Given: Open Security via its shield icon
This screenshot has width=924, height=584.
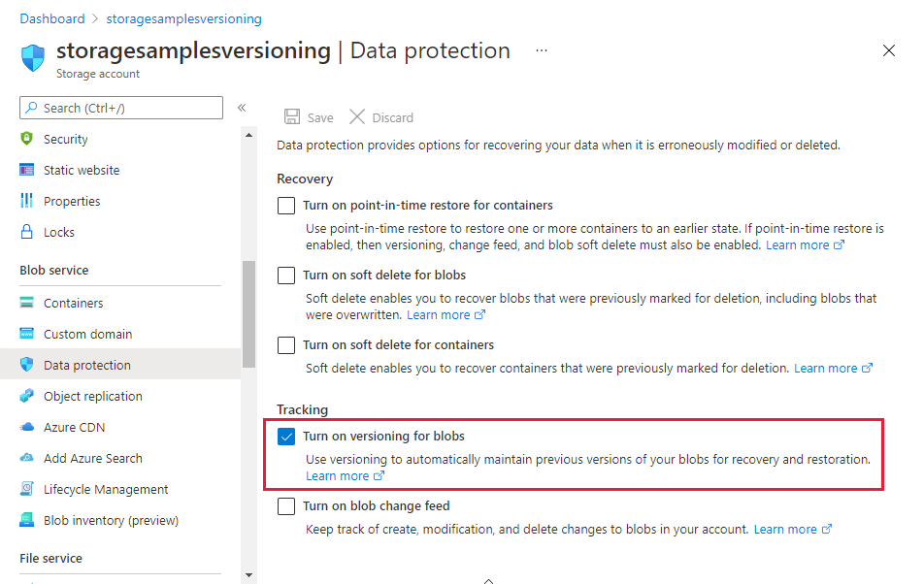Looking at the screenshot, I should coord(26,139).
